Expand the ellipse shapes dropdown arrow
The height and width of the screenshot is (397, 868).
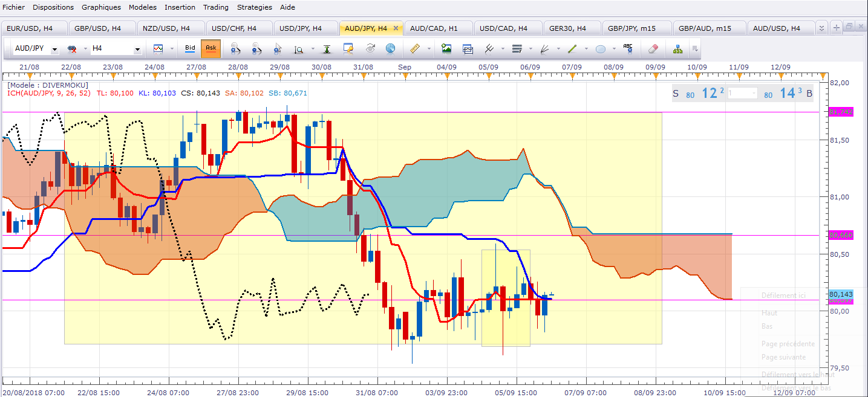[x=614, y=49]
